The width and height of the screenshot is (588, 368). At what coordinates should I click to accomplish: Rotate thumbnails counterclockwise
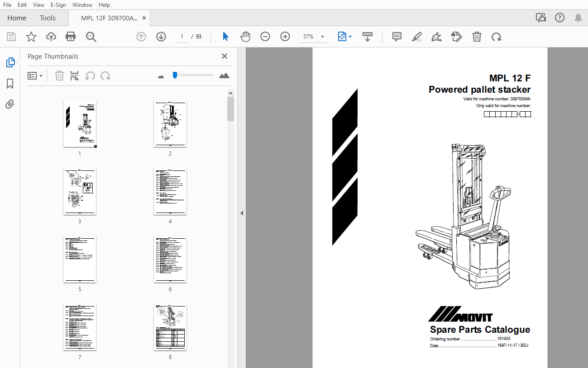click(90, 75)
